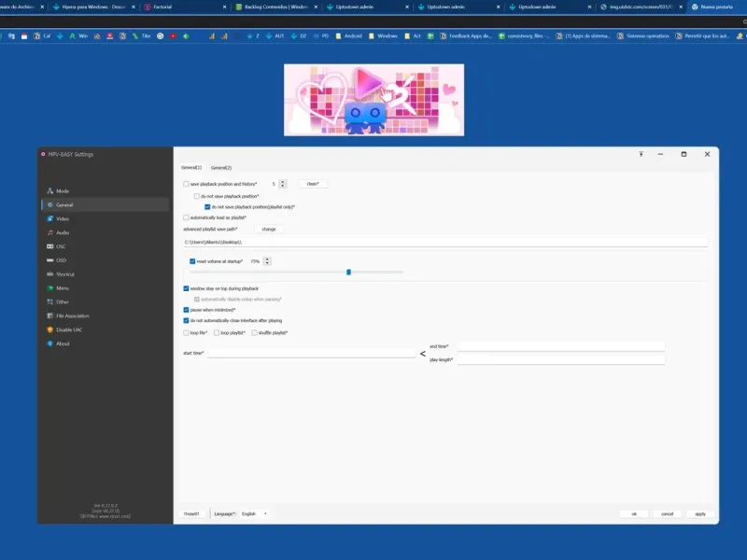Click the startup volume slider handle
This screenshot has width=747, height=560.
pyautogui.click(x=348, y=272)
